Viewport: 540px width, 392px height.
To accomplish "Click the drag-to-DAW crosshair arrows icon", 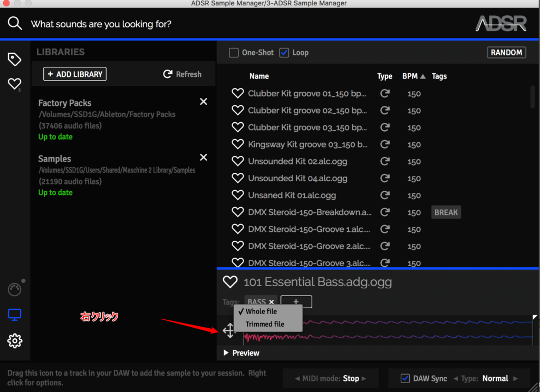I will (229, 330).
